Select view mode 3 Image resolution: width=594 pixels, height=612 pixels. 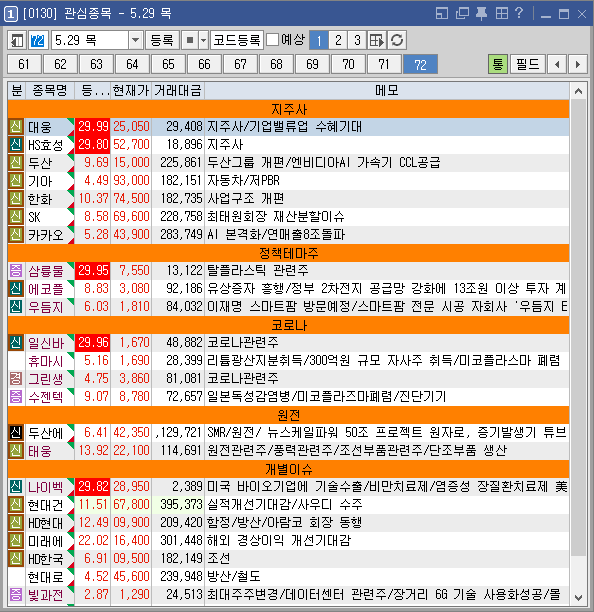pos(357,40)
